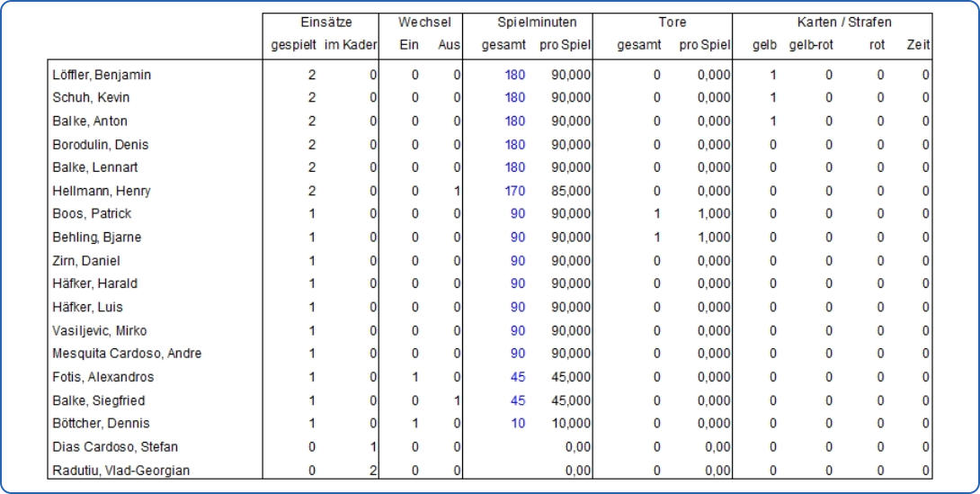Click the name Häfker, Luis

click(x=87, y=307)
